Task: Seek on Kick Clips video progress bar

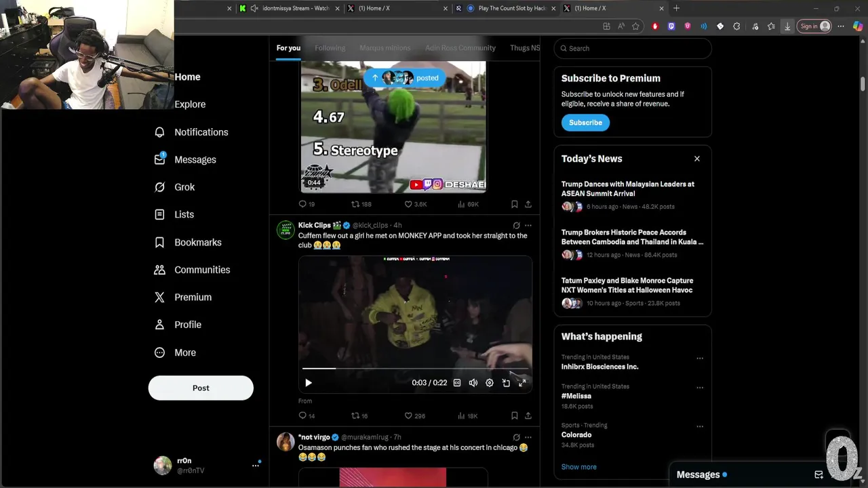Action: (415, 369)
